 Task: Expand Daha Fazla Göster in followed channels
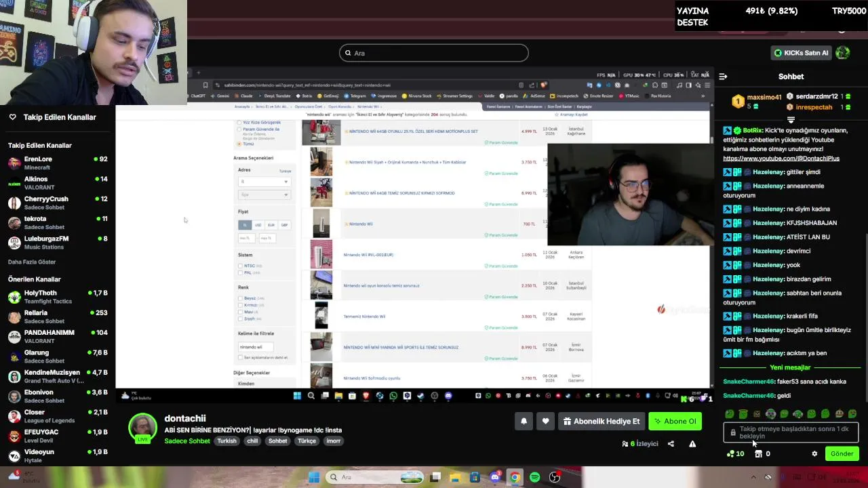[x=32, y=262]
